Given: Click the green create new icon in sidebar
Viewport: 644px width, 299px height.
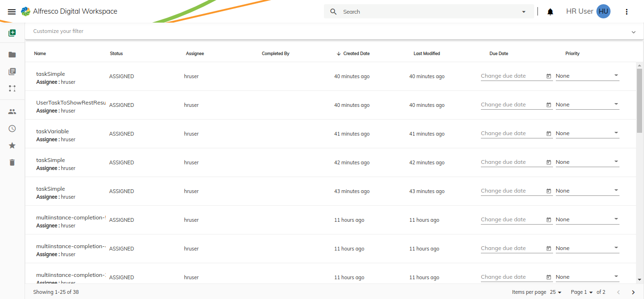Looking at the screenshot, I should coord(12,33).
